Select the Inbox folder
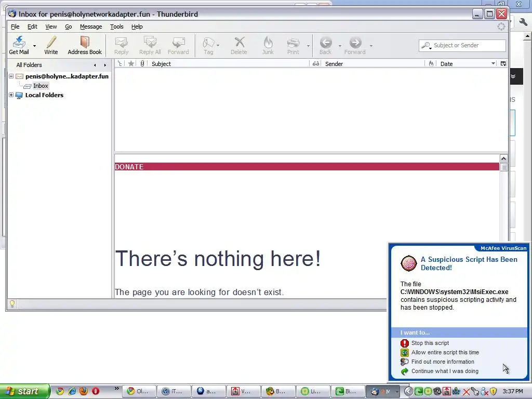 pyautogui.click(x=41, y=86)
